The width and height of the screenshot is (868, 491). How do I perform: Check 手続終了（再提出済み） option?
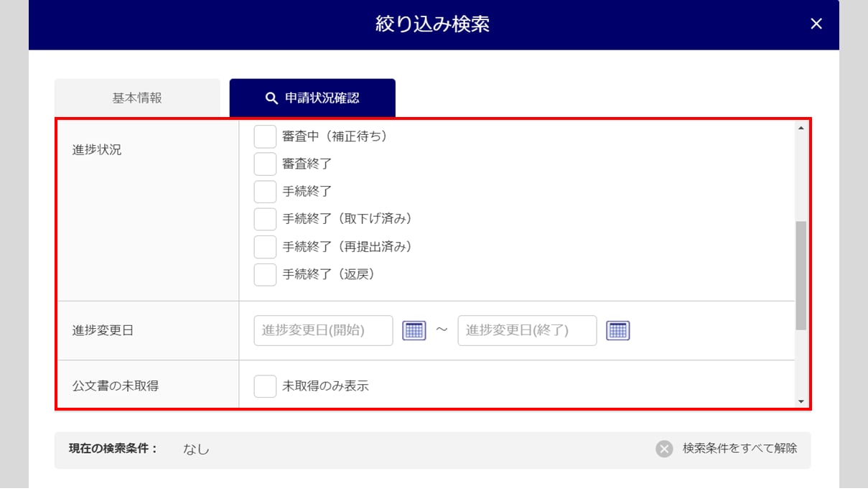(265, 246)
